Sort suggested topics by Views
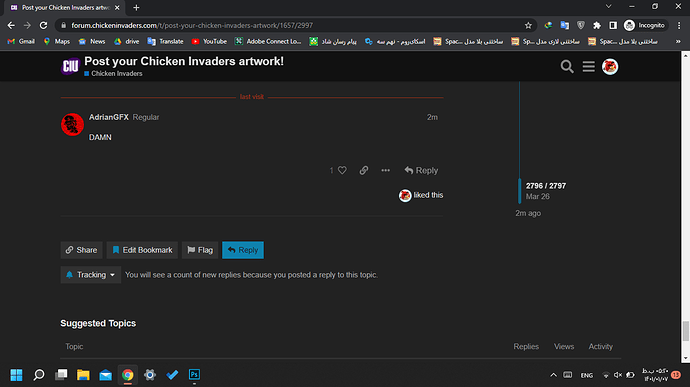This screenshot has height=387, width=690. click(x=564, y=346)
